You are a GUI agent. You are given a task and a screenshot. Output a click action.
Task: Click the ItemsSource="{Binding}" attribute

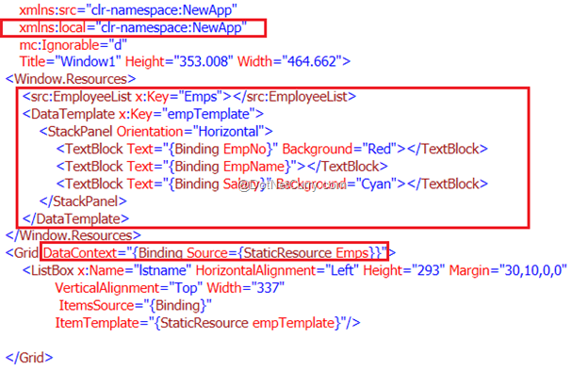[x=135, y=306]
